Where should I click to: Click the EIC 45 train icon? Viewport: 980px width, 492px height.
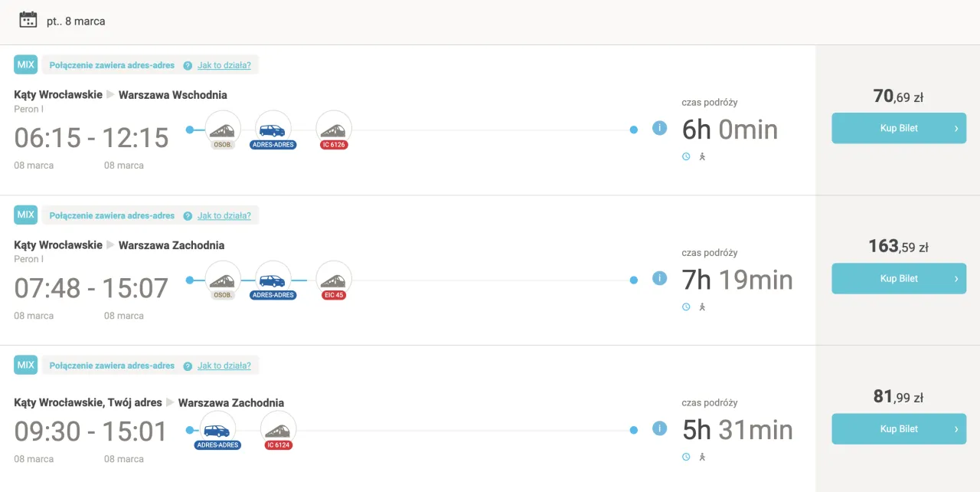334,279
